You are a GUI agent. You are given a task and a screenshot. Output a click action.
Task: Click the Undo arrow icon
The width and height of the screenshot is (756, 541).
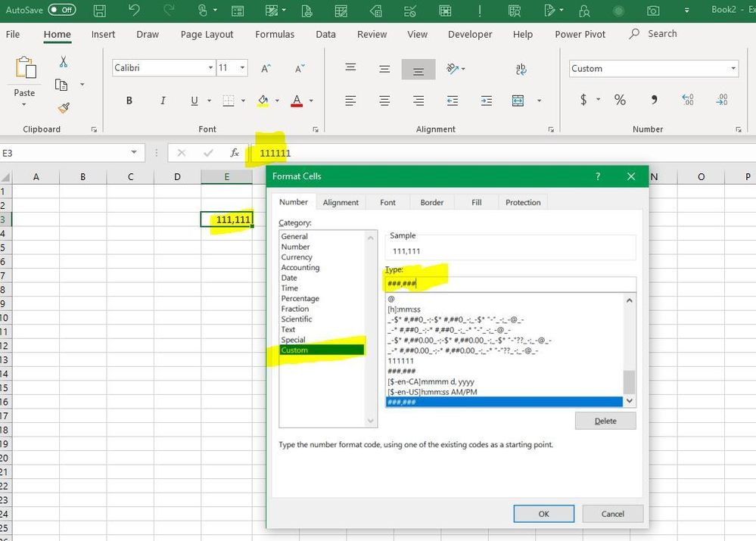pos(134,10)
